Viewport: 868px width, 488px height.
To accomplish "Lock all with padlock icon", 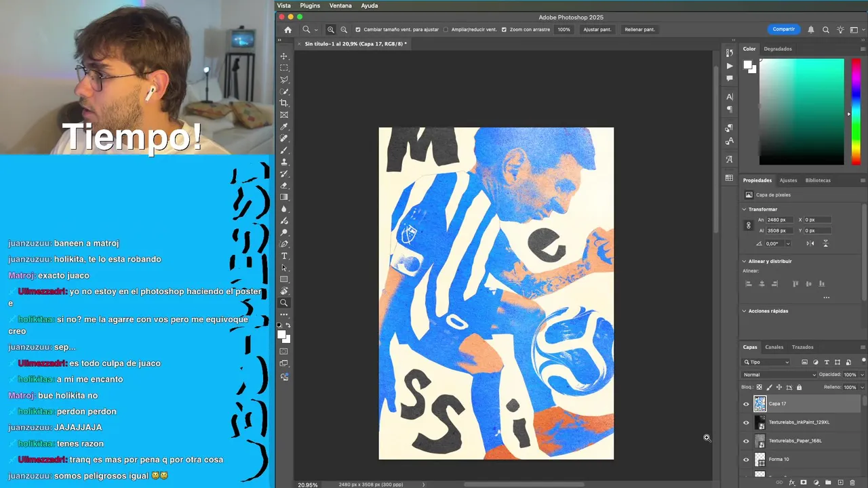I will click(799, 387).
